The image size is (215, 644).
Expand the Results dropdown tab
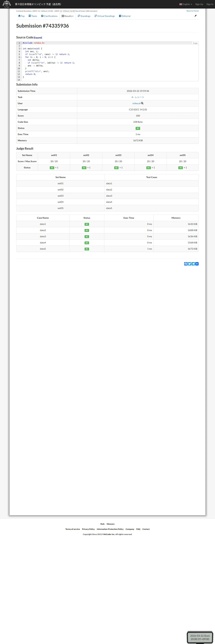tap(68, 16)
